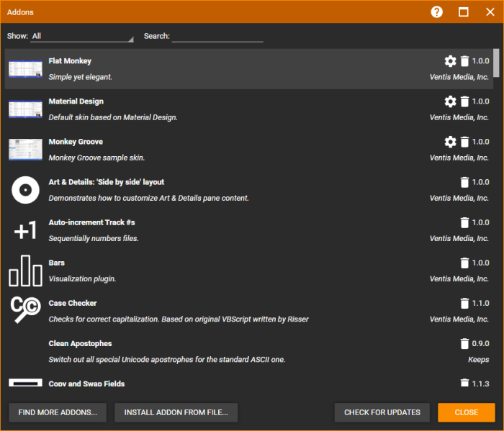This screenshot has height=431, width=504.
Task: Click 'Default skin based on Material Design.' text
Action: [113, 117]
